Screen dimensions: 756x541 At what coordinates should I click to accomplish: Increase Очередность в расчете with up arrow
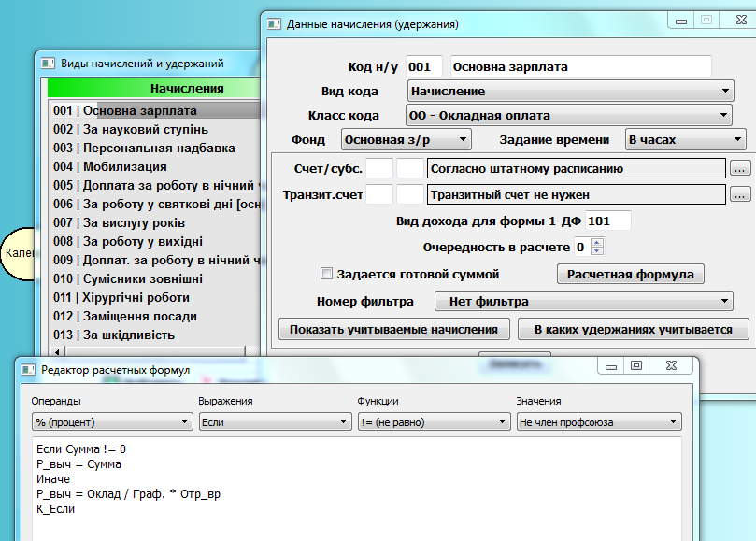[598, 243]
